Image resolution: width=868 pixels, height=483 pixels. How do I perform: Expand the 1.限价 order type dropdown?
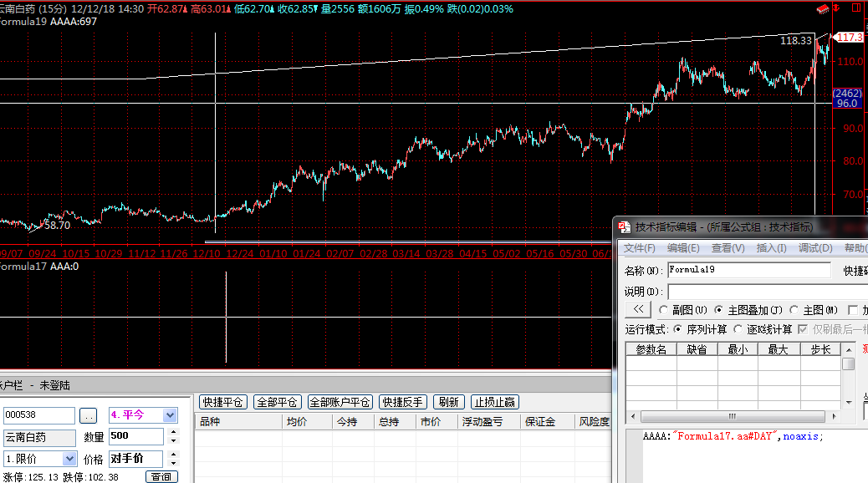[x=69, y=459]
